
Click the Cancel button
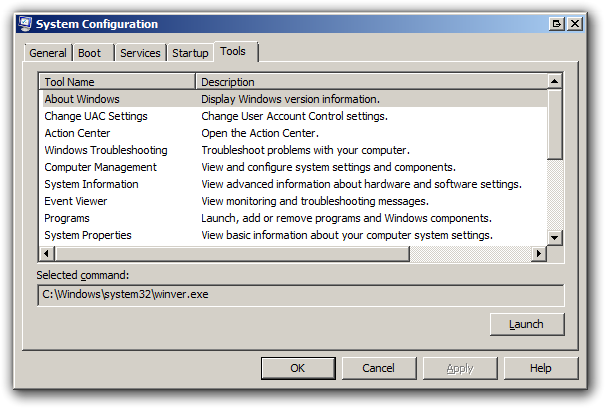coord(379,368)
